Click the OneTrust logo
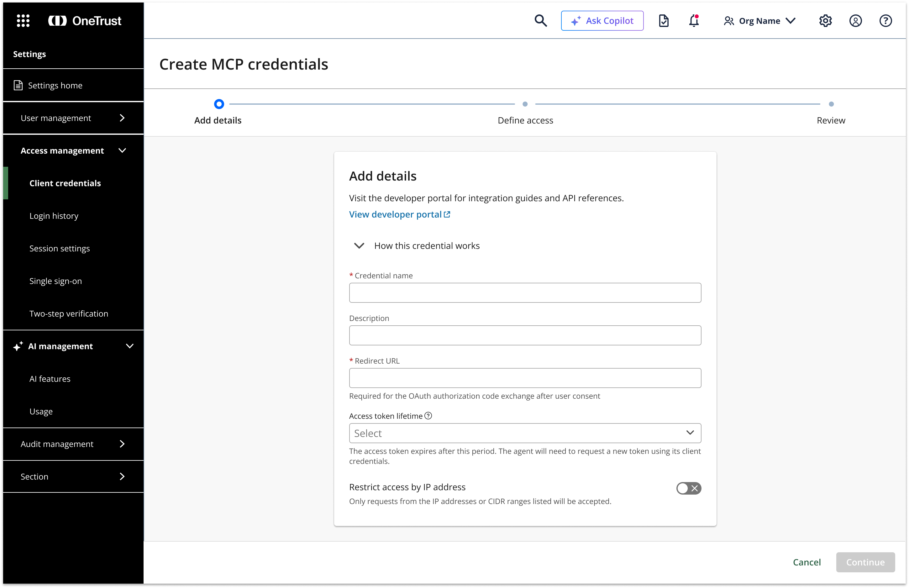This screenshot has width=909, height=588. (x=85, y=21)
